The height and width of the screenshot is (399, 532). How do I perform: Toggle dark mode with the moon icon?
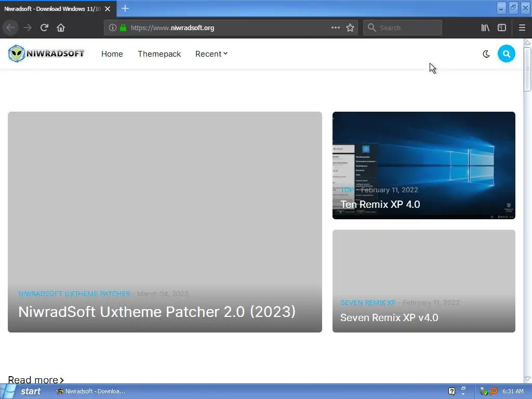[x=486, y=54]
